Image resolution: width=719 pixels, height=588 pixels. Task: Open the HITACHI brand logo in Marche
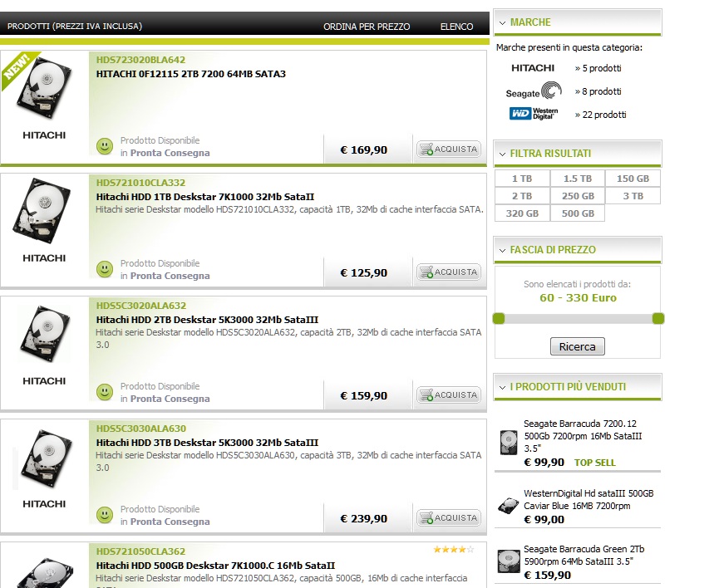pyautogui.click(x=533, y=68)
